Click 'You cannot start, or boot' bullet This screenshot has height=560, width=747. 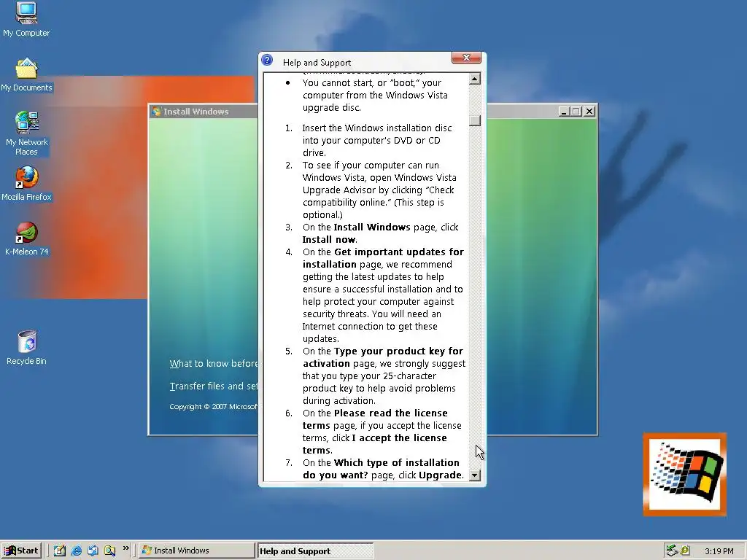click(x=375, y=96)
